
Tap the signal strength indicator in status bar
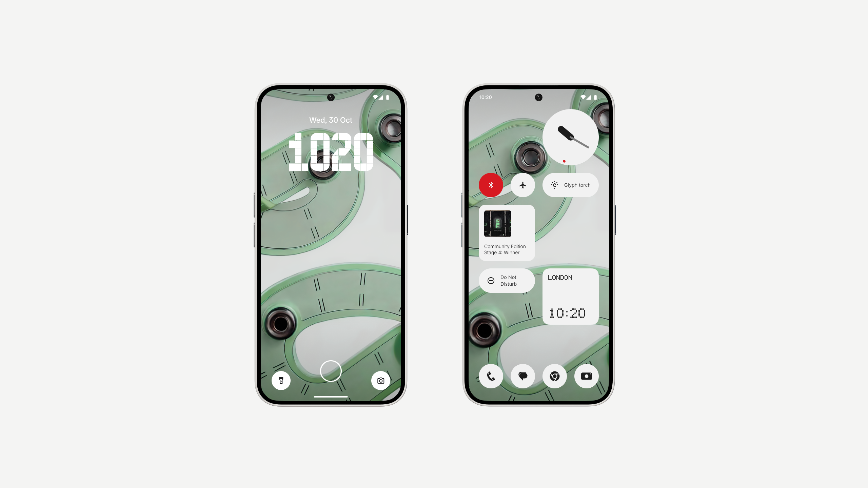coord(382,97)
